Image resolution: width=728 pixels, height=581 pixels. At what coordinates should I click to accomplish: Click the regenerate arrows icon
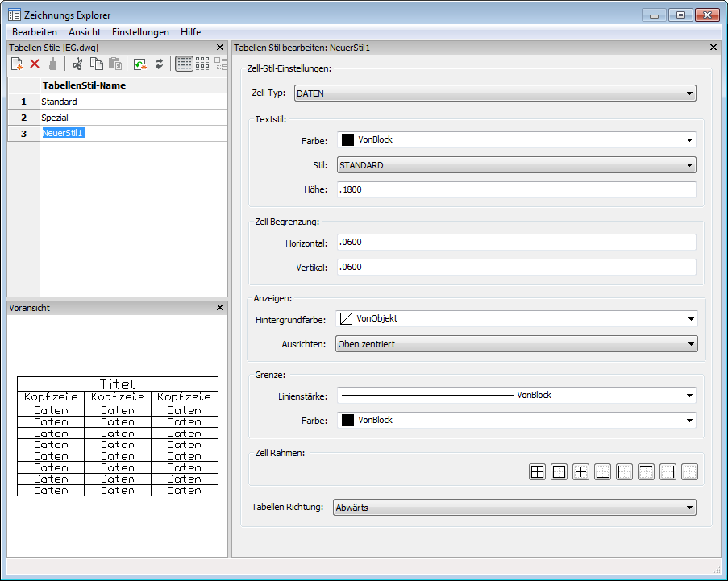[160, 64]
